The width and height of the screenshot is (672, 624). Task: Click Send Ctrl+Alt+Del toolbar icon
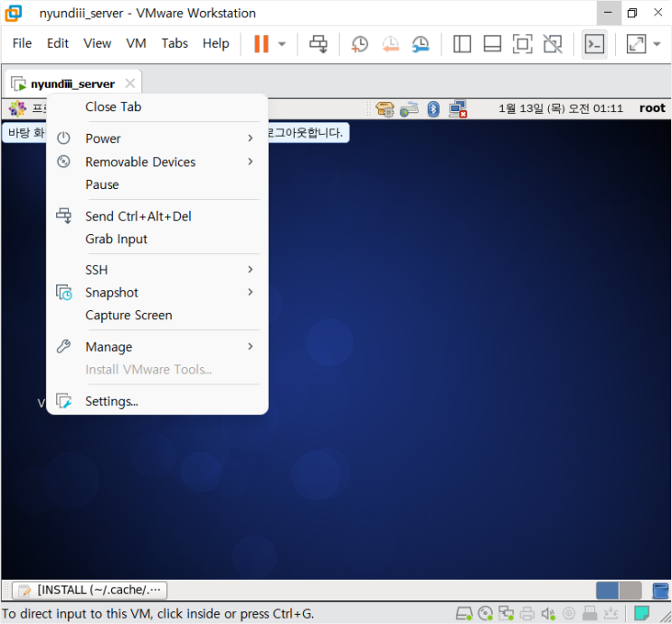coord(318,43)
